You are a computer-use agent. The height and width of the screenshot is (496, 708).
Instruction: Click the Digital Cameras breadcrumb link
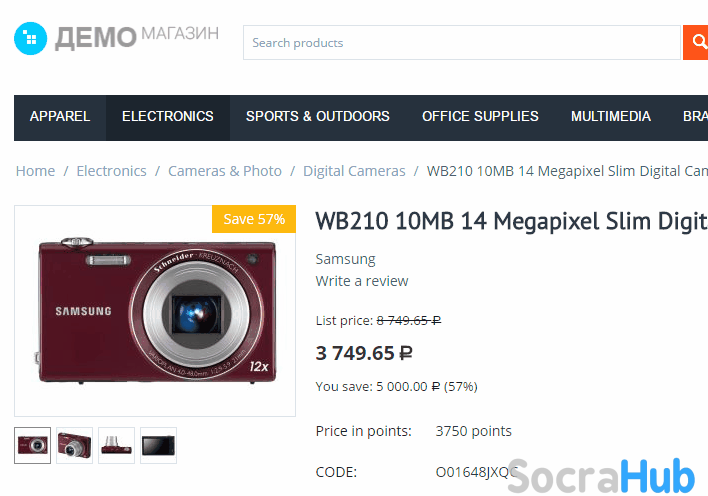[354, 171]
